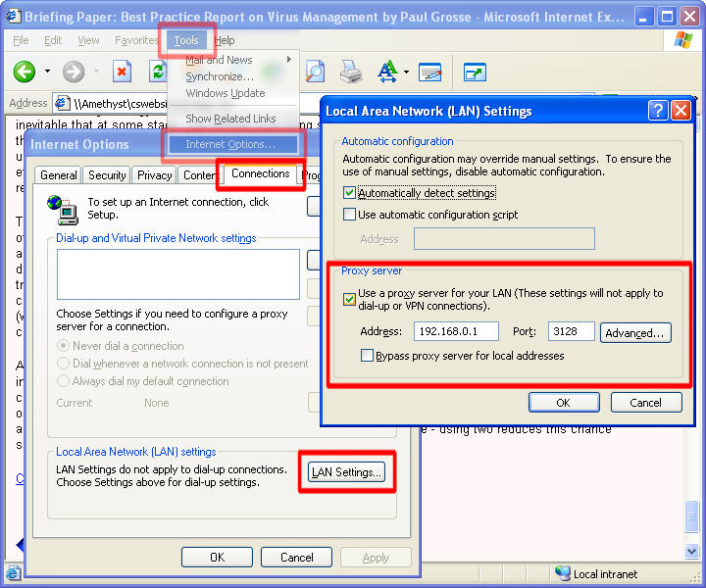This screenshot has height=588, width=706.
Task: Click the Text Size A icon
Action: pos(387,72)
